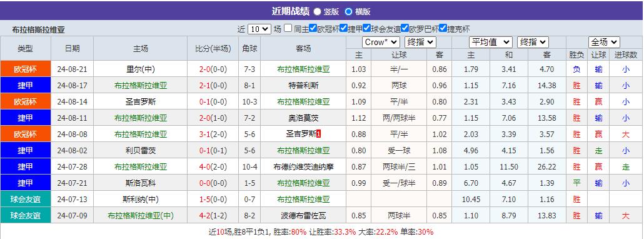Screen dimensions: 644x239
Task: Click 捷甲 league tag for 24-08-17
Action: click(26, 86)
